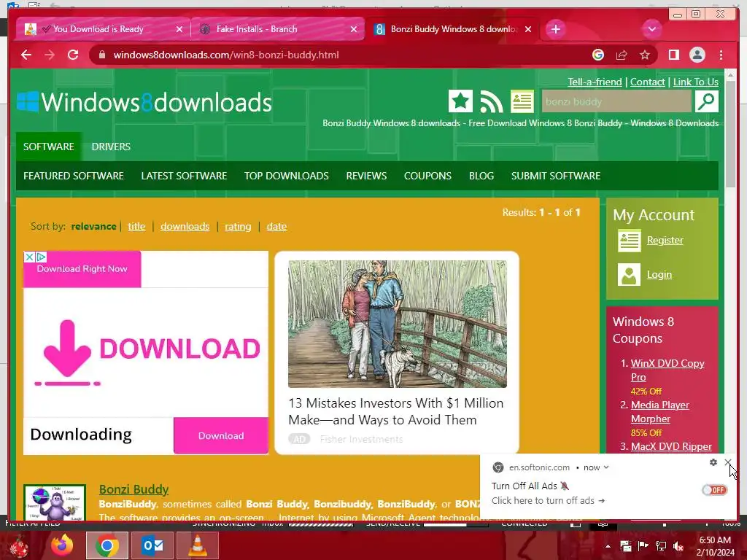Open the Contact link

point(647,82)
